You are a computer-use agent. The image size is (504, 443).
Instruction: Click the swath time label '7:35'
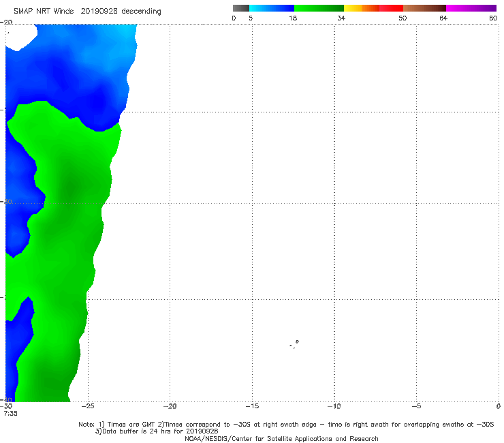pyautogui.click(x=11, y=414)
